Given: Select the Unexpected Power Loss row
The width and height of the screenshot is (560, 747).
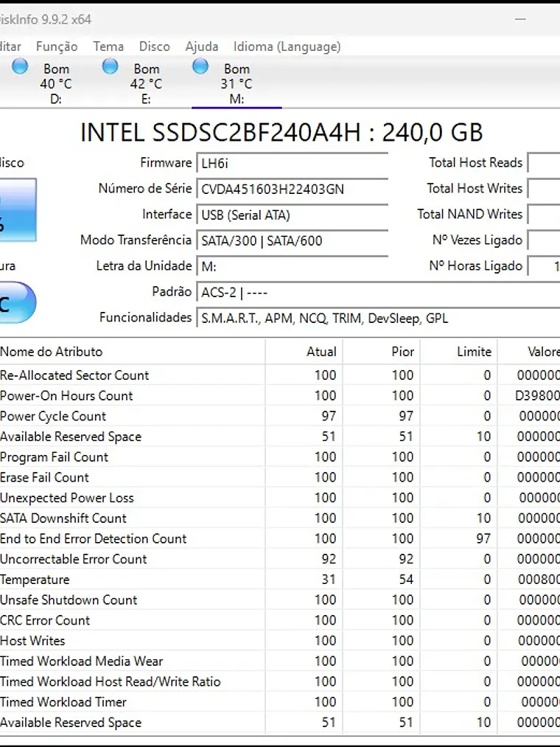Looking at the screenshot, I should click(280, 498).
